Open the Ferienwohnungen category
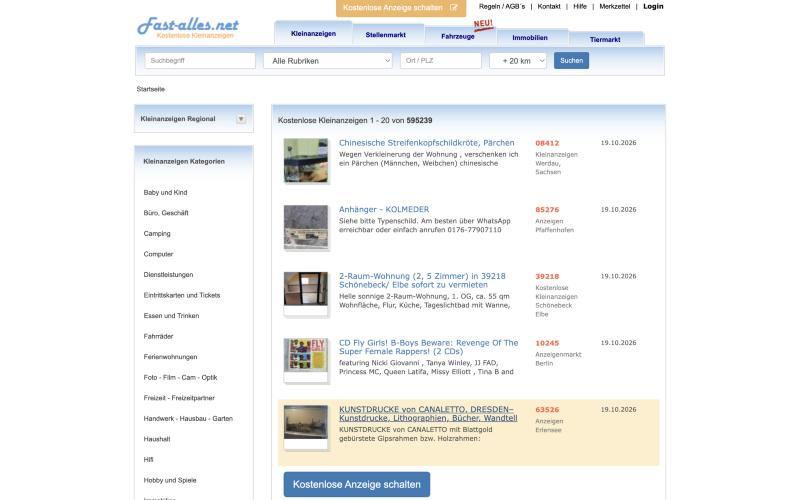This screenshot has width=800, height=500. pos(170,357)
